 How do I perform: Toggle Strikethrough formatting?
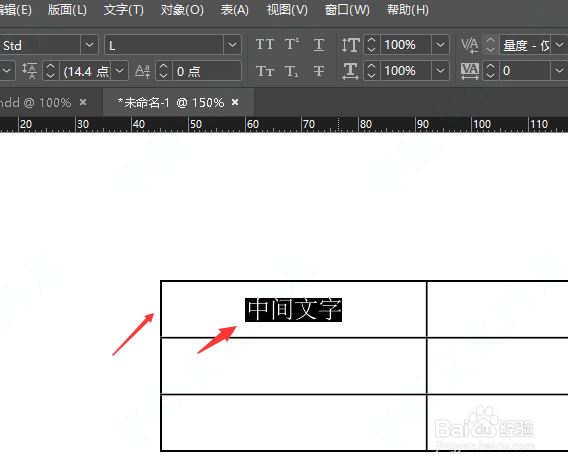[319, 71]
